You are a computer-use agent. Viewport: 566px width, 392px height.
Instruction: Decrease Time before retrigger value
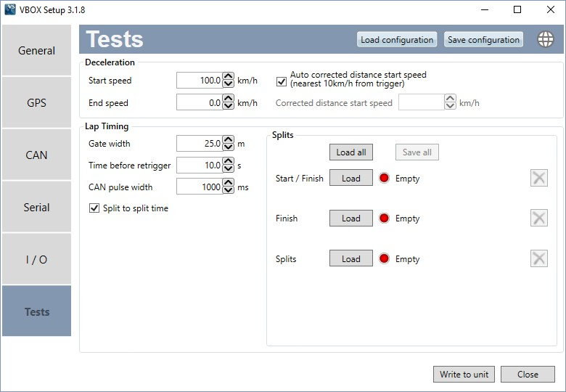[x=228, y=169]
